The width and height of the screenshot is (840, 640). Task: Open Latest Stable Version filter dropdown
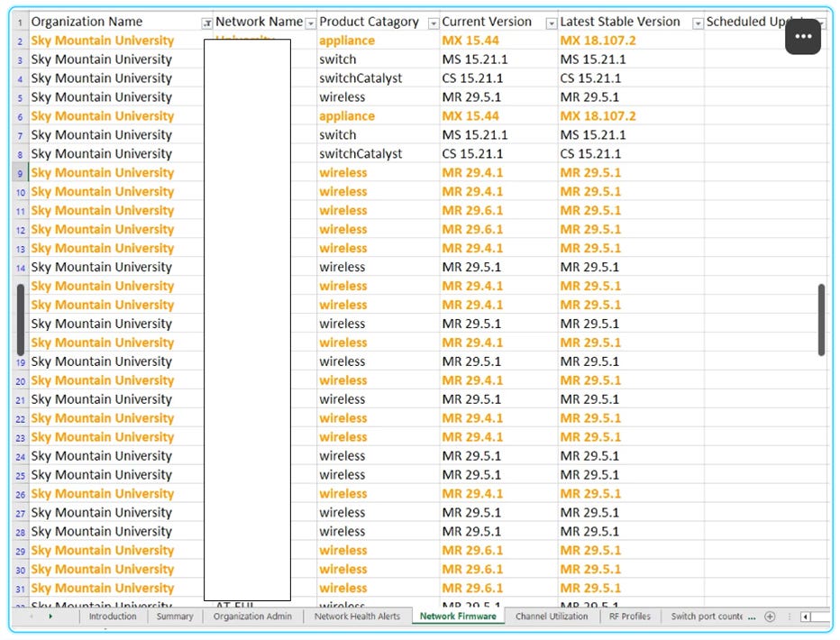tap(698, 23)
